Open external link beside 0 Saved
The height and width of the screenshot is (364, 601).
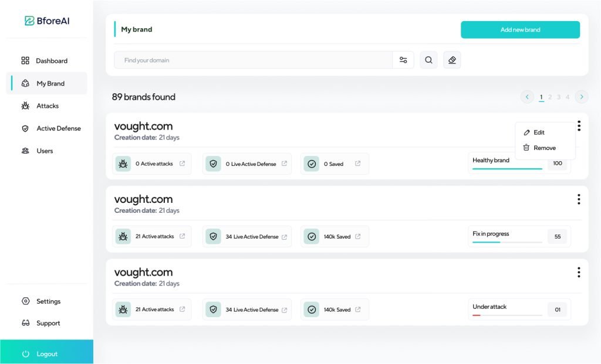click(x=357, y=164)
